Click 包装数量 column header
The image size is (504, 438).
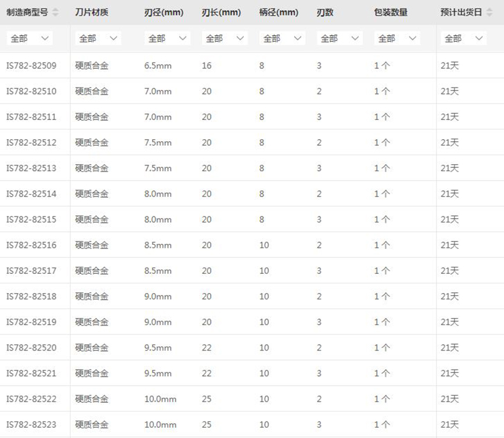pyautogui.click(x=391, y=13)
